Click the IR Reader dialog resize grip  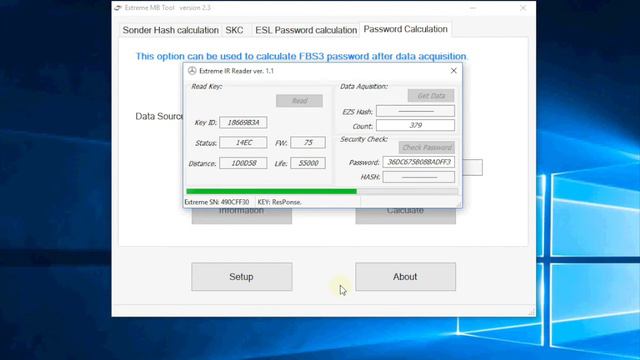pyautogui.click(x=459, y=204)
